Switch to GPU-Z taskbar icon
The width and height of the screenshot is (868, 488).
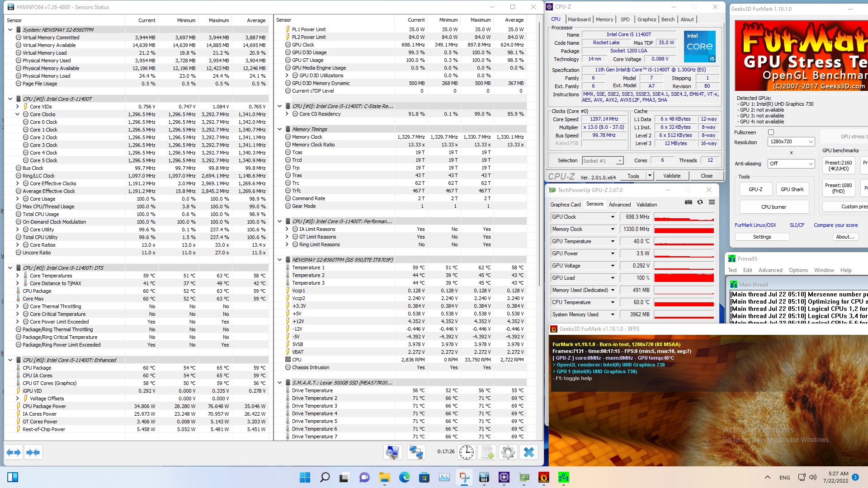pyautogui.click(x=524, y=477)
